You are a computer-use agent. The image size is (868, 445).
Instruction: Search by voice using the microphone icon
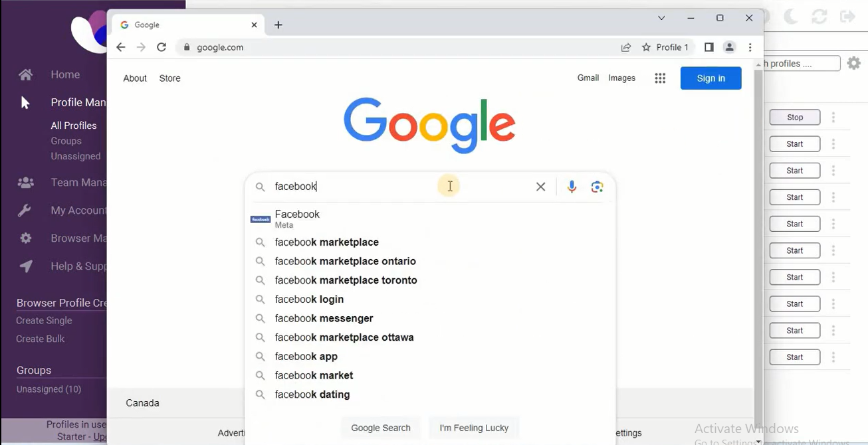(572, 187)
